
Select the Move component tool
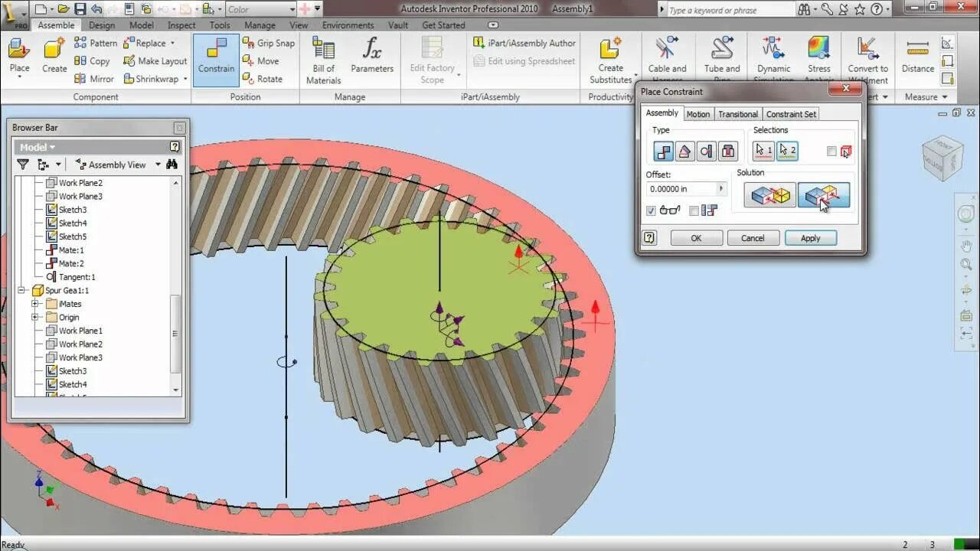click(261, 61)
